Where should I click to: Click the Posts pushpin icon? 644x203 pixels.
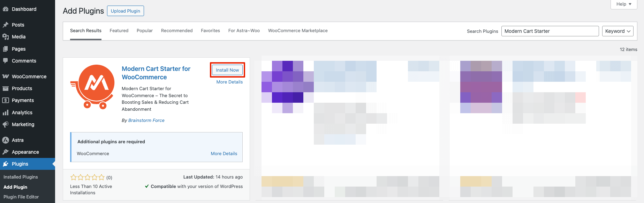[x=6, y=25]
